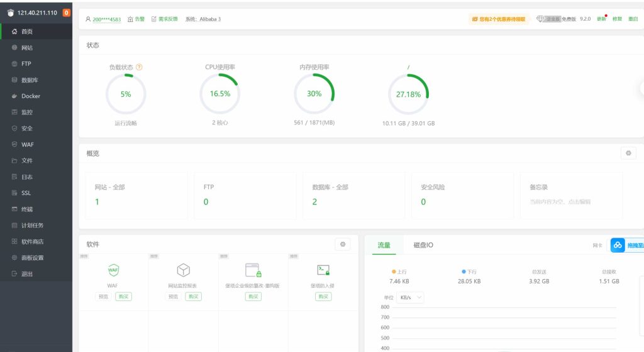The width and height of the screenshot is (644, 352).
Task: Click the 堡塔企业级防篡改 browser lock icon
Action: coord(253,270)
